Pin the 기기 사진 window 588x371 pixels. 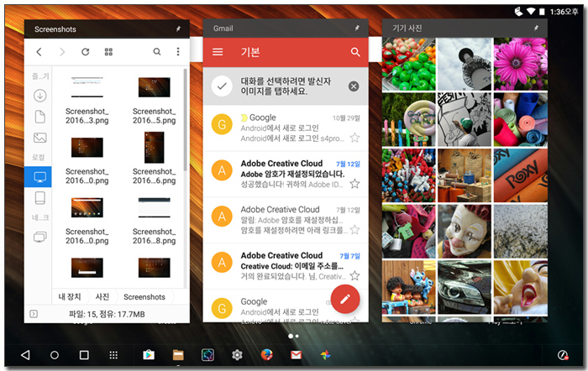pyautogui.click(x=536, y=28)
